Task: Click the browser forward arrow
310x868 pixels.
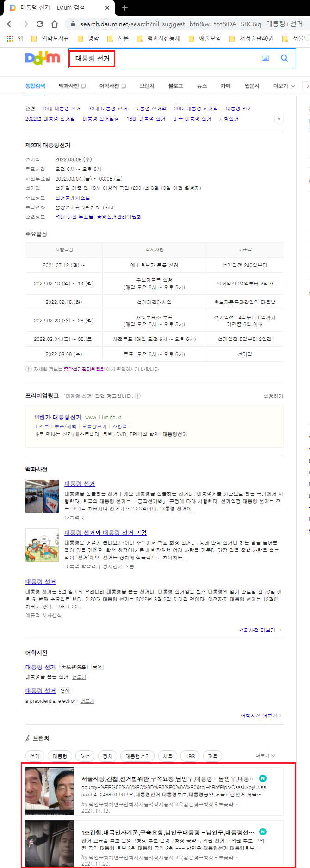Action: (x=25, y=24)
